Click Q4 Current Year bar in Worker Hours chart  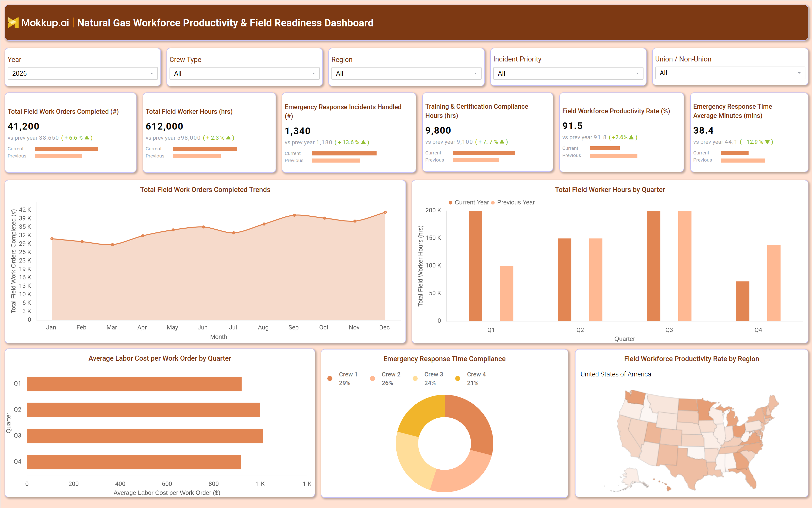click(x=742, y=301)
